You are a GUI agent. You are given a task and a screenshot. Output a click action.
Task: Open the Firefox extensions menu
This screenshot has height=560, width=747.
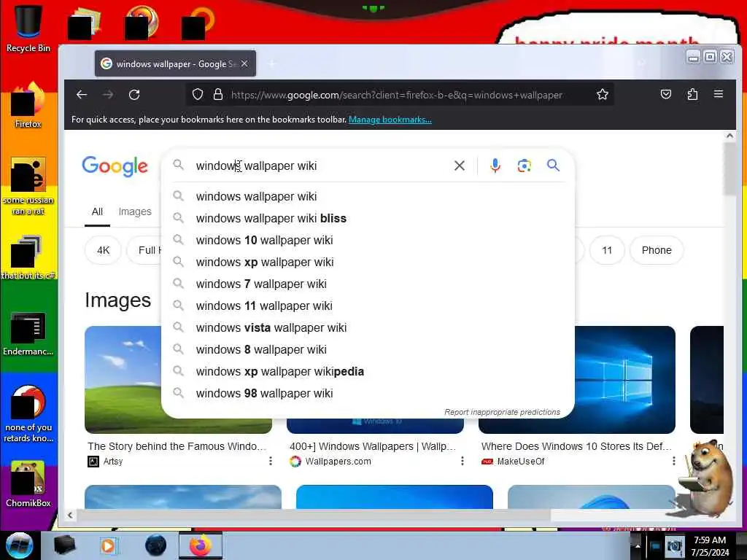(x=692, y=94)
